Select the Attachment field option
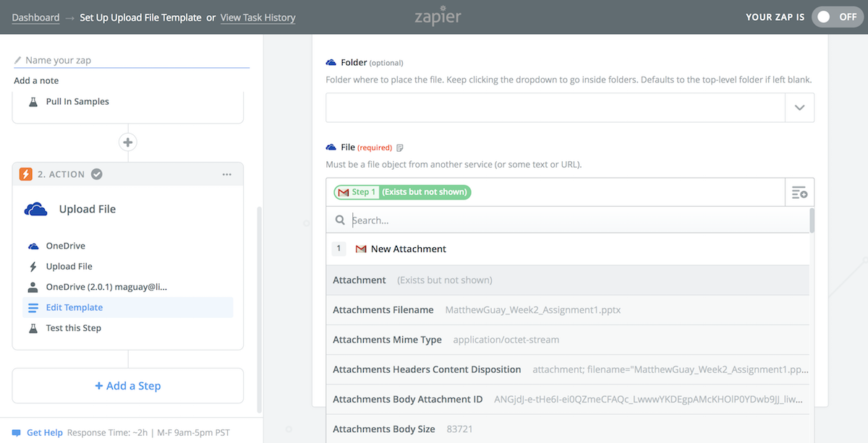Screen dimensions: 868x443 pos(568,280)
